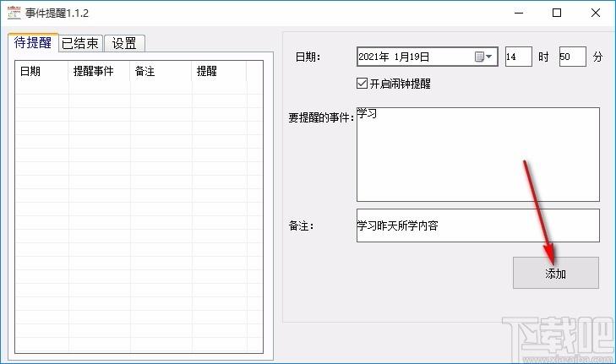Select the 待提醒 tab

pyautogui.click(x=33, y=42)
